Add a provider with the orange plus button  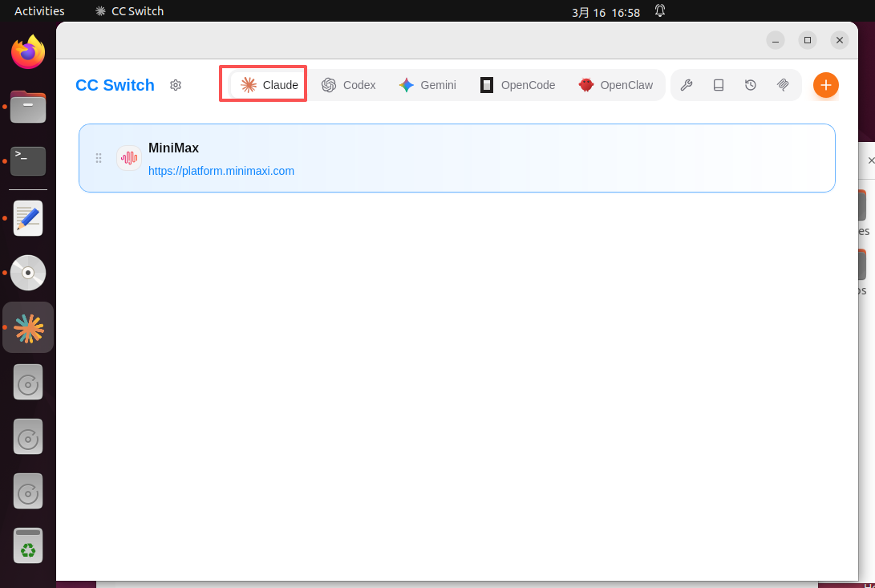(x=826, y=85)
